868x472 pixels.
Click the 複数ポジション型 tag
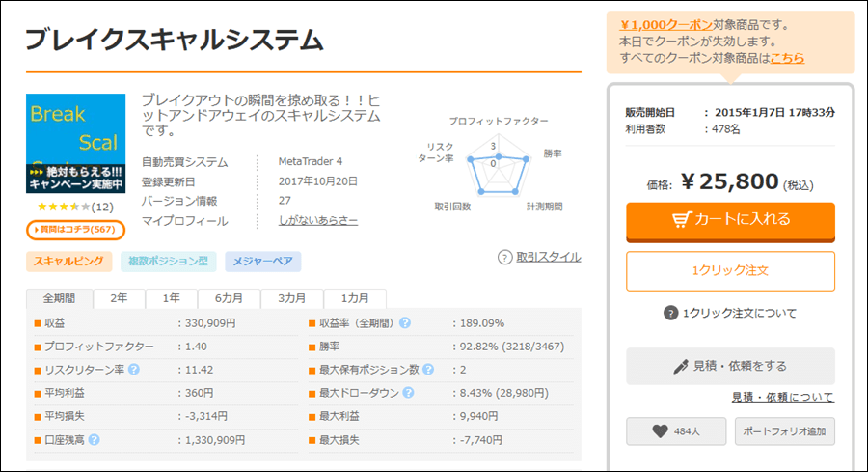pyautogui.click(x=168, y=262)
